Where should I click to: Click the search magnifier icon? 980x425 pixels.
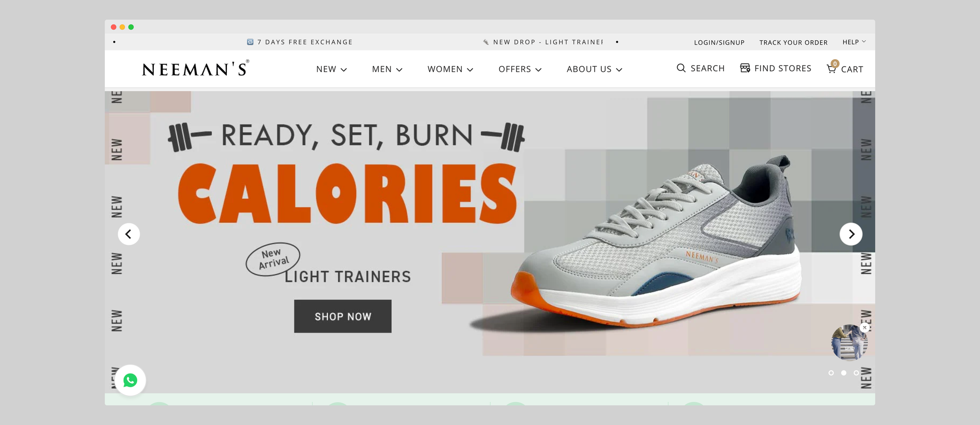click(x=681, y=68)
